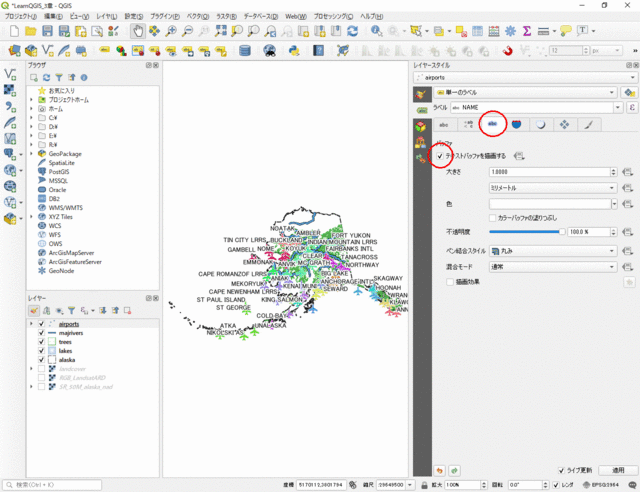This screenshot has height=492, width=640.
Task: Enable the color buffer fill checkbox
Action: pos(493,218)
